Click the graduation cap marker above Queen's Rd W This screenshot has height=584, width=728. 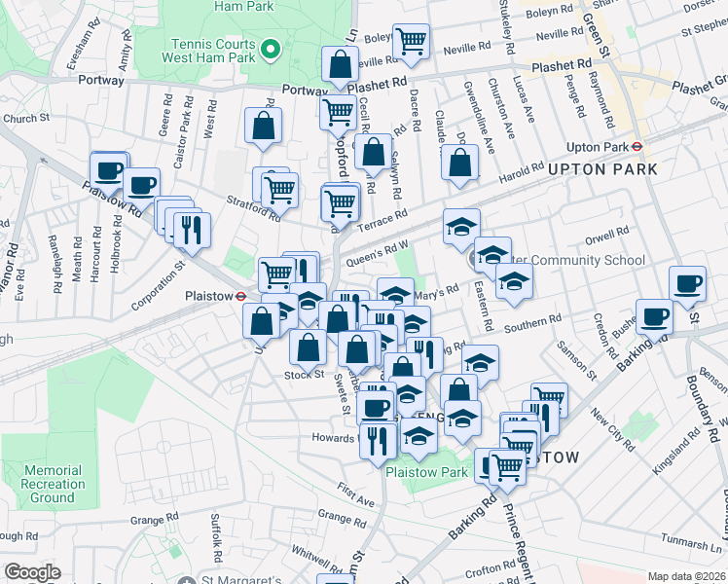(461, 230)
